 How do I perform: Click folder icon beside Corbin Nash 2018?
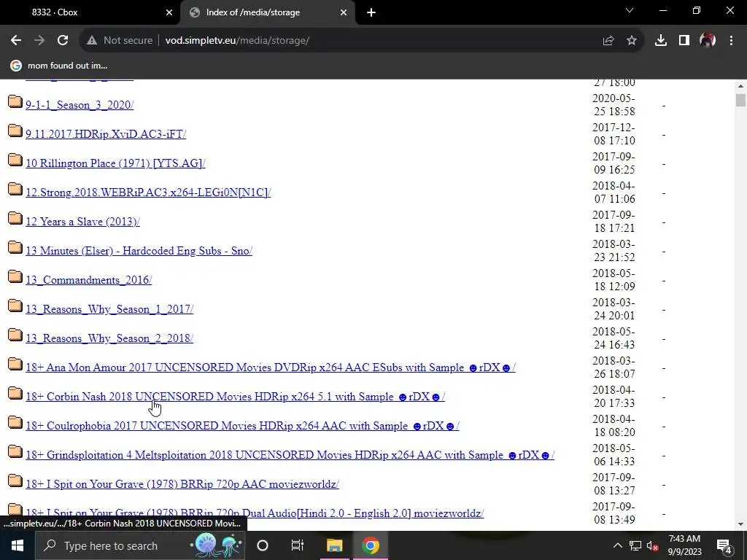tap(15, 393)
